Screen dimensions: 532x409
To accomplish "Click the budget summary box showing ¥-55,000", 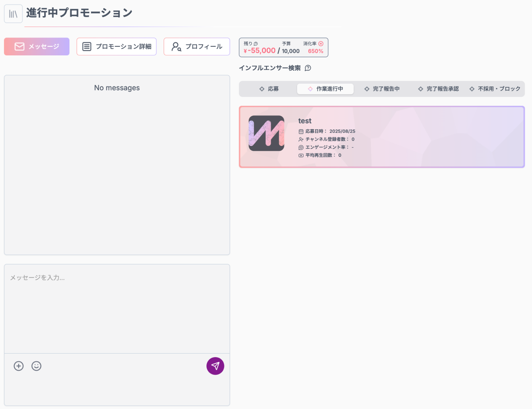I will pos(283,47).
